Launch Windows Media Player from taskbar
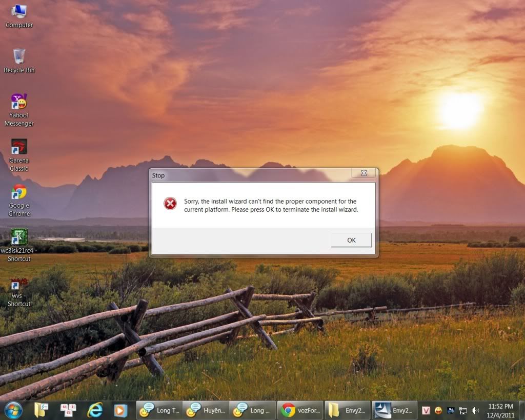The height and width of the screenshot is (420, 525). tap(120, 410)
